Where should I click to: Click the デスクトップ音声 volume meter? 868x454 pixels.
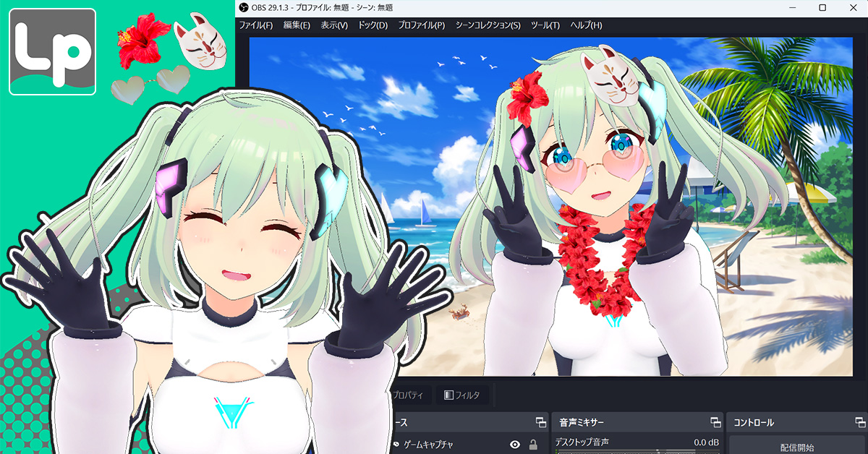coord(637,451)
